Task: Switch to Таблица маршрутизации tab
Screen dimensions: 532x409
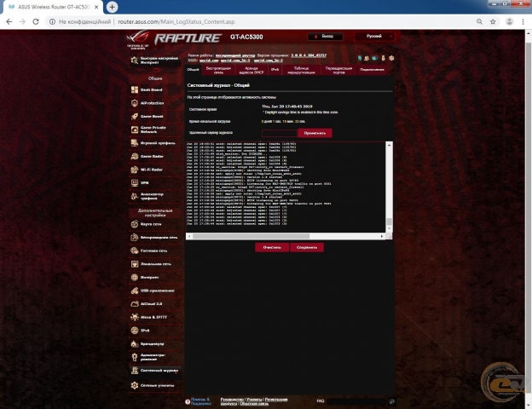Action: (301, 70)
